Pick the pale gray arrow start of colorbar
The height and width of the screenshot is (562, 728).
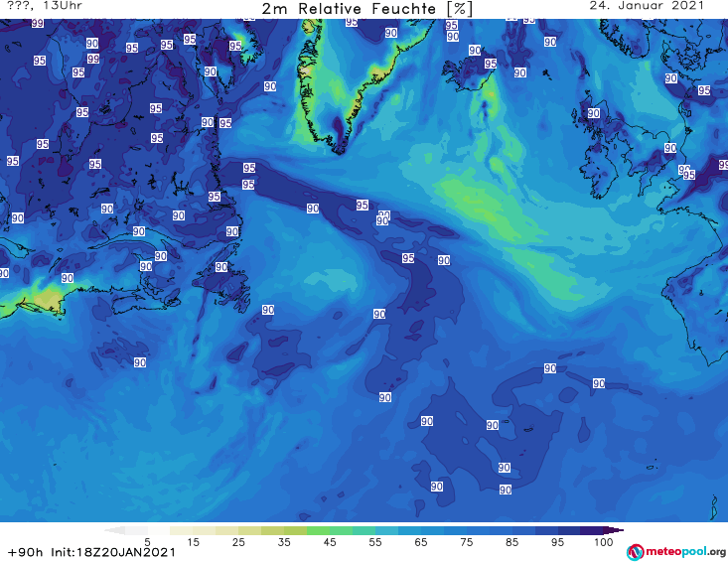tap(114, 530)
